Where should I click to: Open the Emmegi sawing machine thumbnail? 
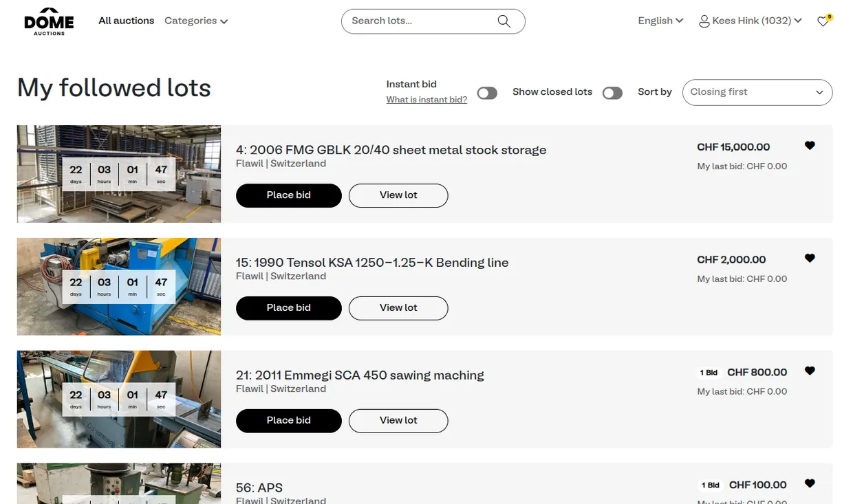118,399
